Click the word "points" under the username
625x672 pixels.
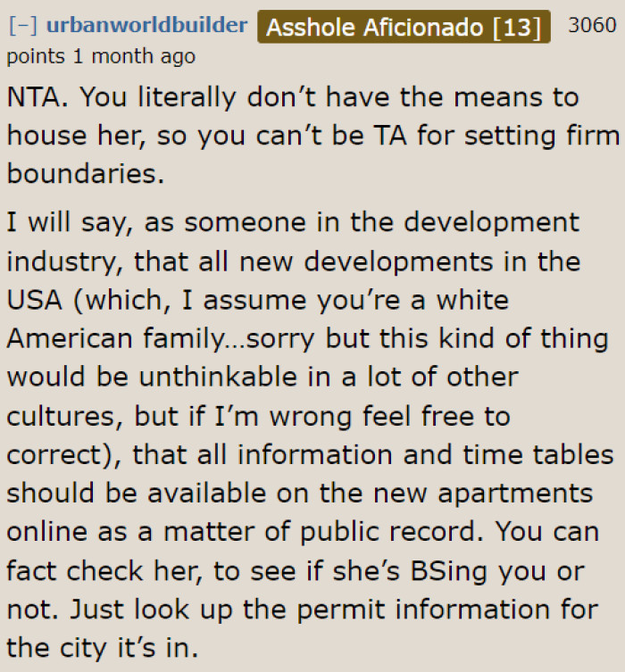tap(36, 55)
